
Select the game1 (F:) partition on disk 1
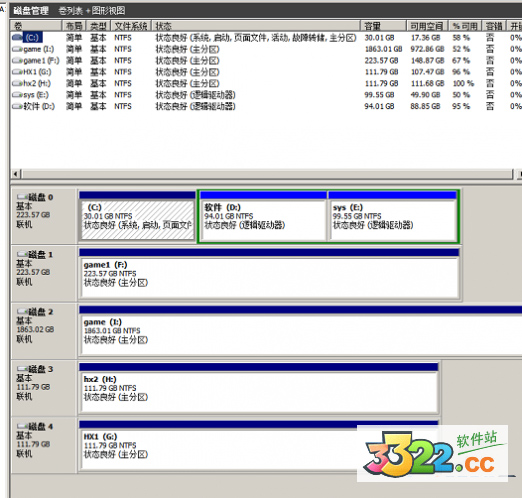tap(269, 274)
